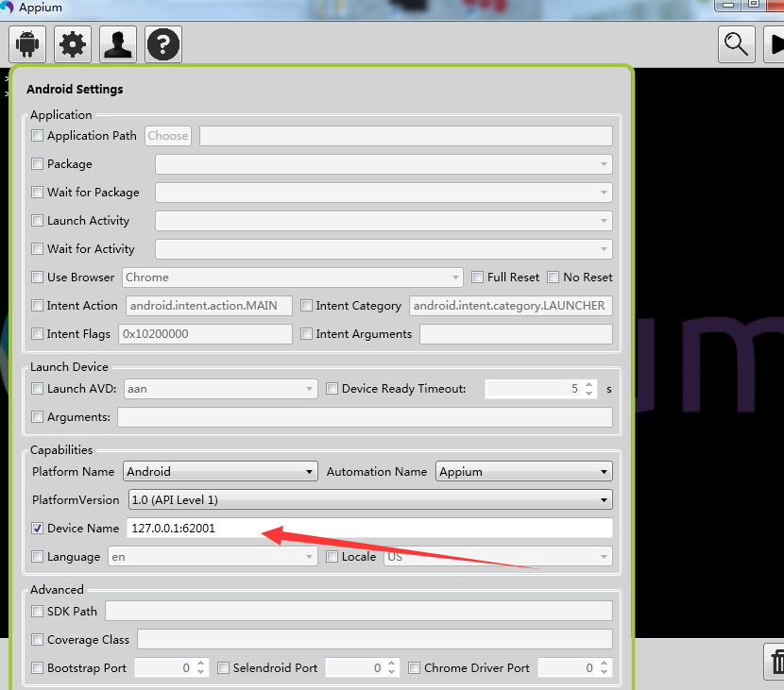
Task: Enable the Language checkbox
Action: [38, 557]
